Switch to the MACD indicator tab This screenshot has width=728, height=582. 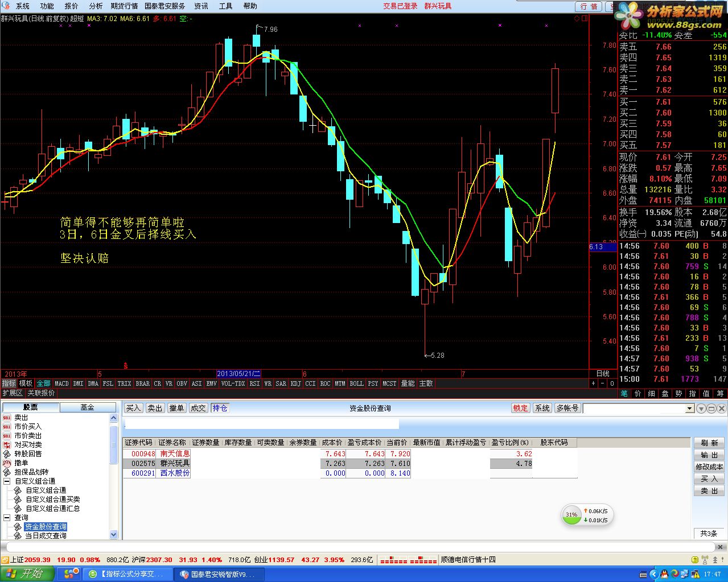point(61,383)
